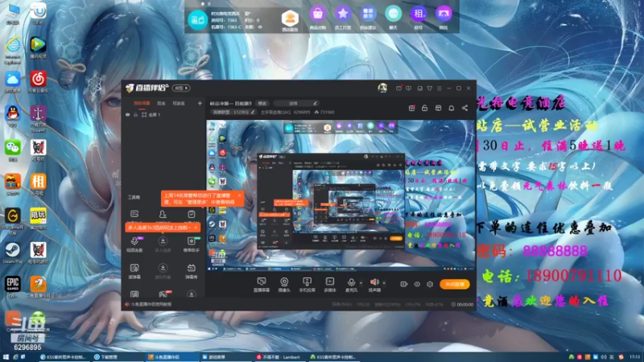Edit the 英雄联盟 category label
The image size is (644, 362).
(233, 112)
